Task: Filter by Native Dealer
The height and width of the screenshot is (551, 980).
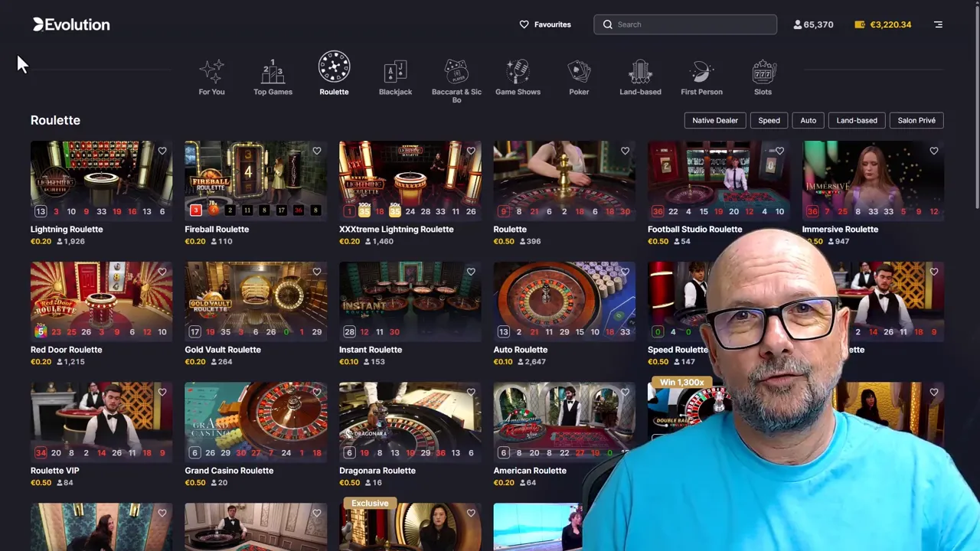Action: (715, 120)
